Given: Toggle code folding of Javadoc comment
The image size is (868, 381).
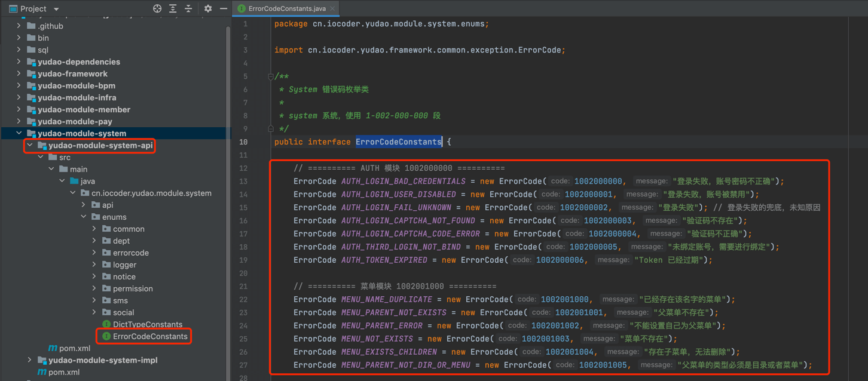Looking at the screenshot, I should point(271,76).
